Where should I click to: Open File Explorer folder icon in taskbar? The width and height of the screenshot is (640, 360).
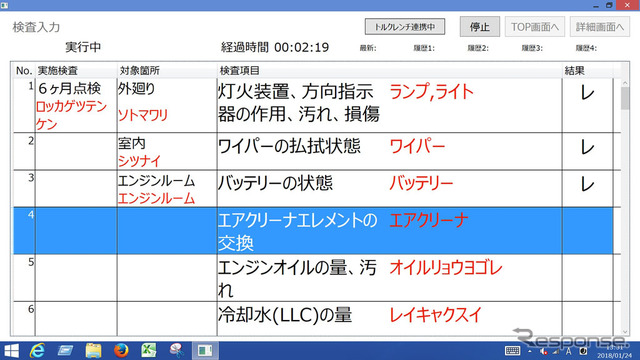93,351
